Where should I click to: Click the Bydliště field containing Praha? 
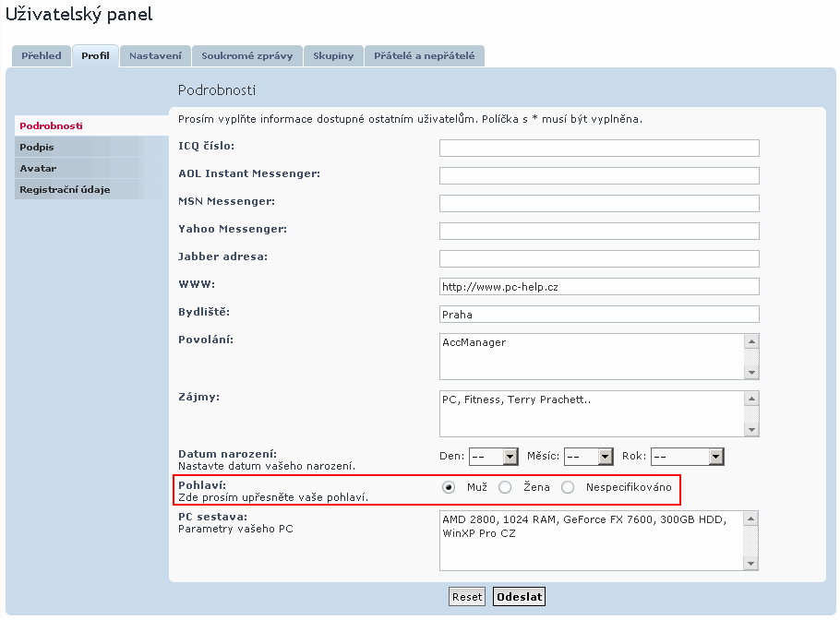[x=599, y=315]
